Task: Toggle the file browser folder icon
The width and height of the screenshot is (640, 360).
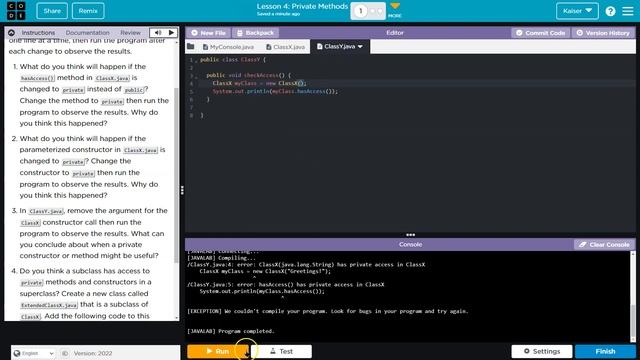Action: (191, 47)
